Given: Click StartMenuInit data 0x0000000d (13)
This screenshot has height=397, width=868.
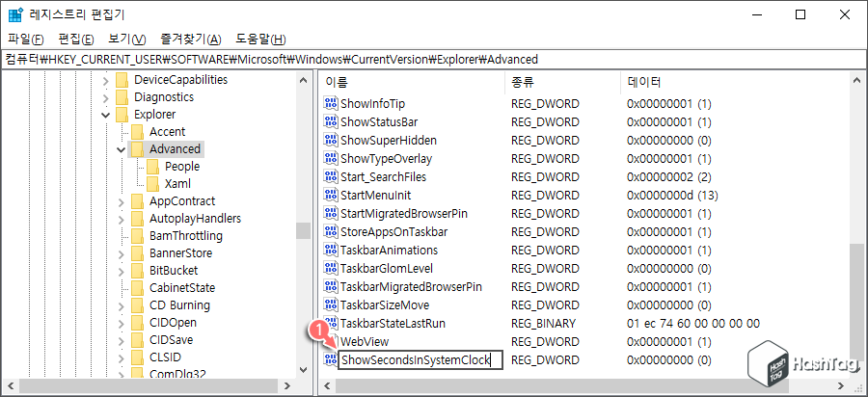Looking at the screenshot, I should click(672, 196).
